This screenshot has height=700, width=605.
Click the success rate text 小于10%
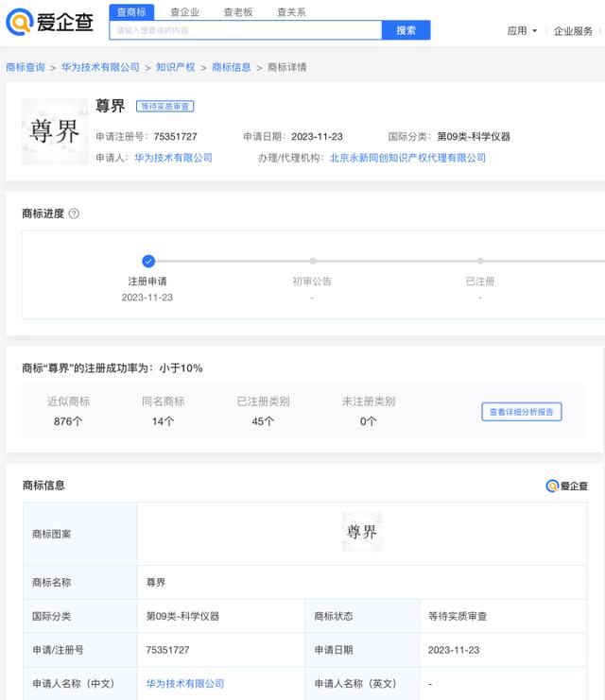(181, 368)
